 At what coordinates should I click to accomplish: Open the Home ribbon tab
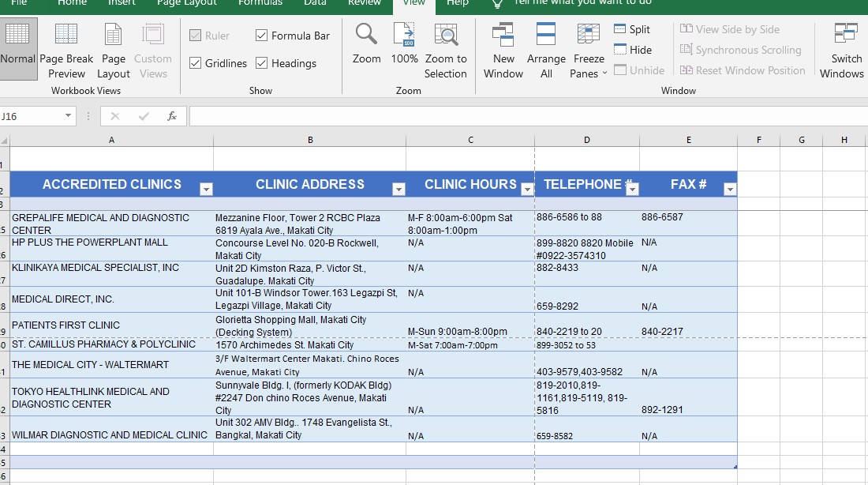(72, 3)
